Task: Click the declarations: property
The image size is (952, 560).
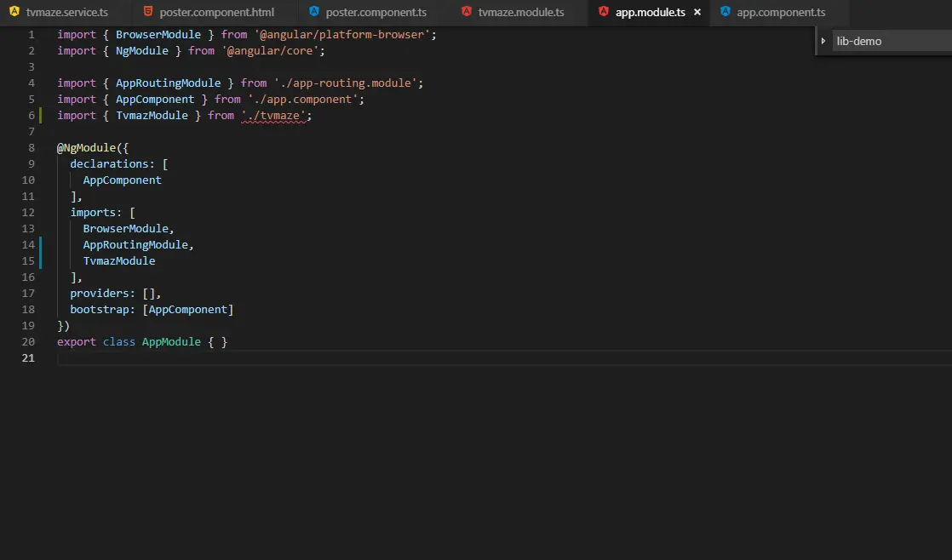Action: [x=112, y=163]
